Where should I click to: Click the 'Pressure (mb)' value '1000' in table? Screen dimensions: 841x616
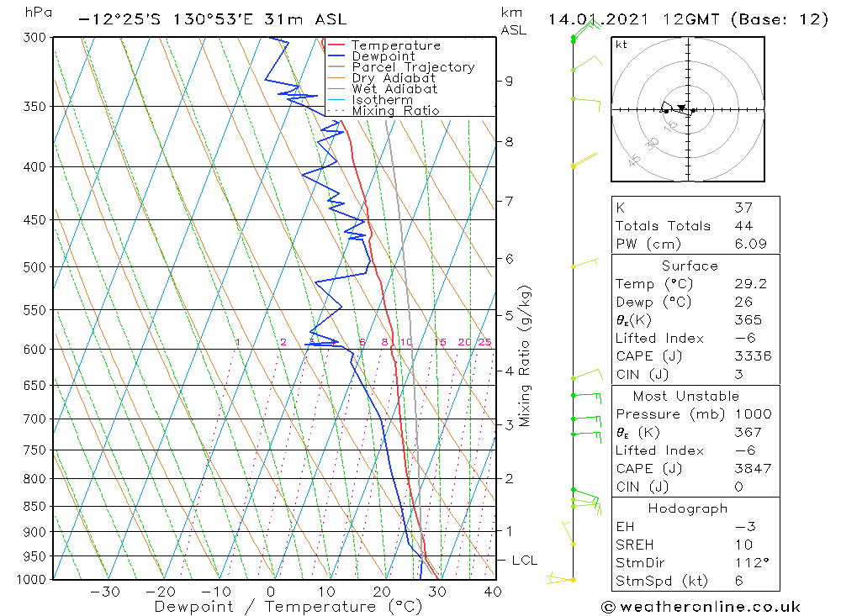753,413
